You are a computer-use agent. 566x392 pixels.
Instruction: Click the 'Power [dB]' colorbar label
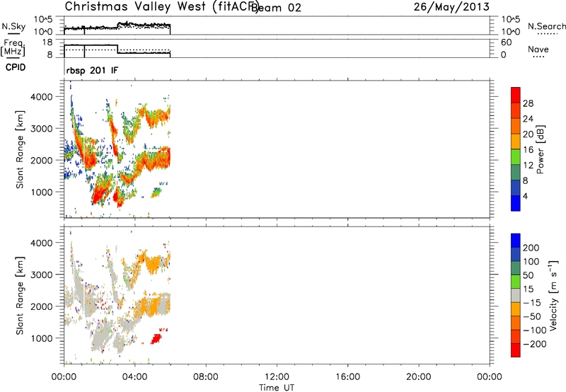pyautogui.click(x=541, y=149)
